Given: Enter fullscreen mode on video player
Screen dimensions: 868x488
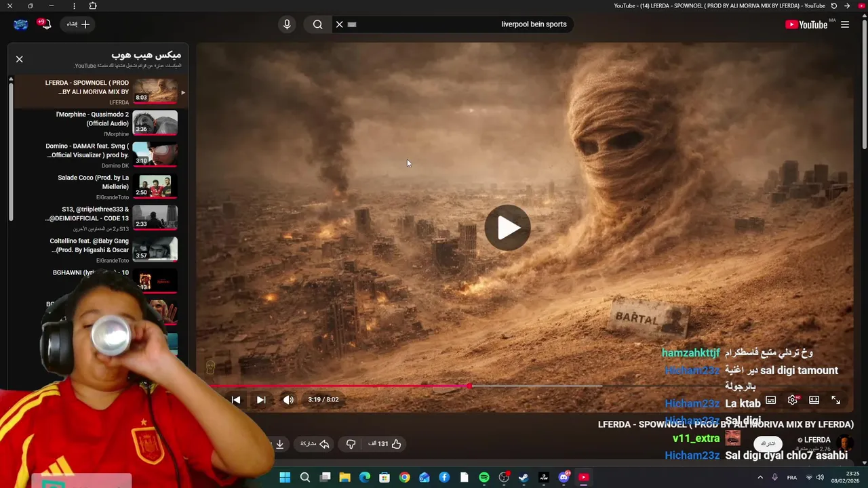Looking at the screenshot, I should [x=835, y=400].
